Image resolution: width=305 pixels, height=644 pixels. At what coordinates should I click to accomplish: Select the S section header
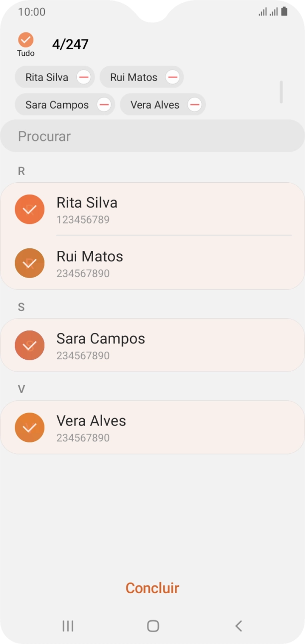20,307
